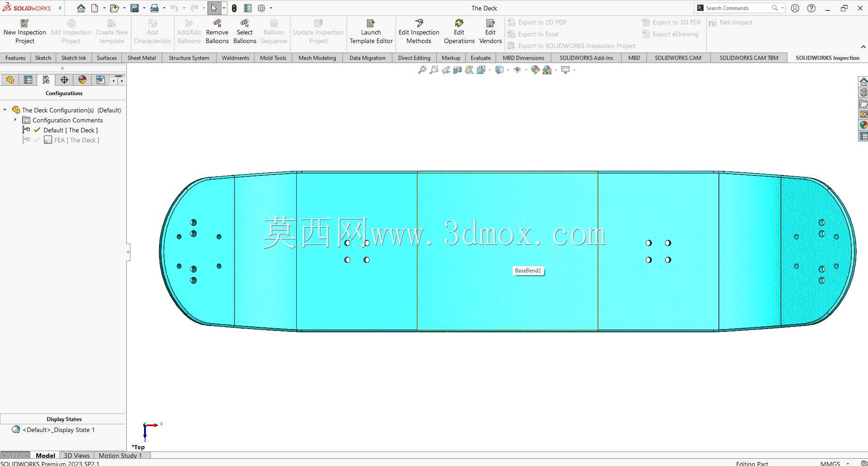Click Zoom to Area icon
The width and height of the screenshot is (868, 466).
pos(434,70)
